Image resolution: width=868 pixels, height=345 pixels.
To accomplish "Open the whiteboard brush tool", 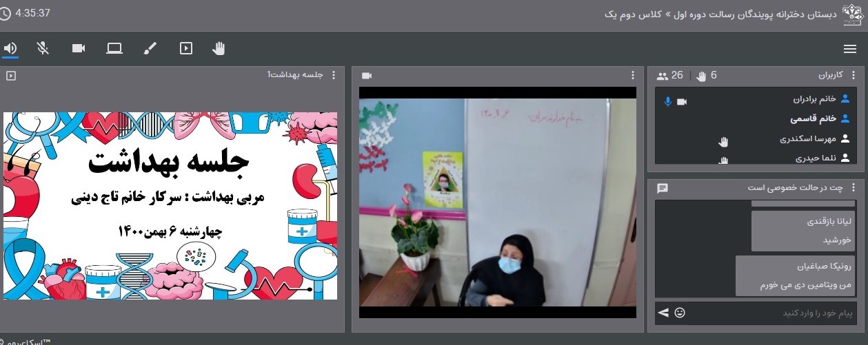I will (150, 48).
